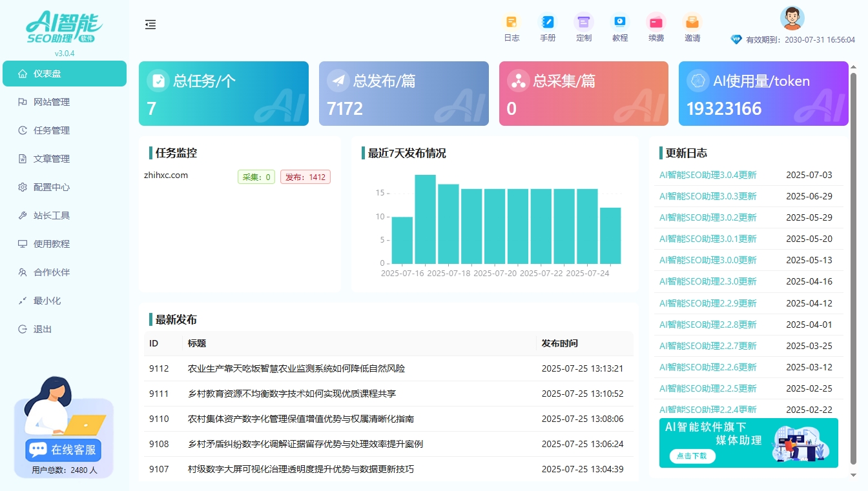The height and width of the screenshot is (491, 868).
Task: Click the AI智能SEO助理3.0.4更新 changelog link
Action: pyautogui.click(x=707, y=174)
